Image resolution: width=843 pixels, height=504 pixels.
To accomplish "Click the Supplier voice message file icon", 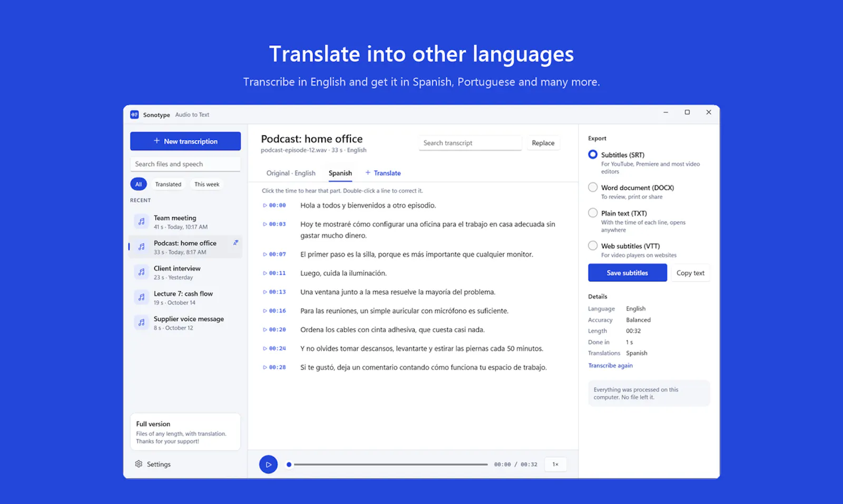I will [141, 323].
